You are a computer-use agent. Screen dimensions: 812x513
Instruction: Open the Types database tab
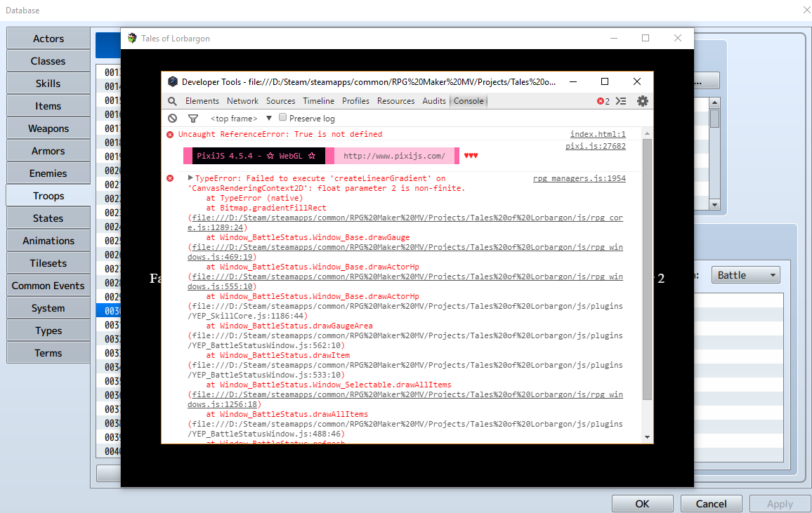[48, 331]
